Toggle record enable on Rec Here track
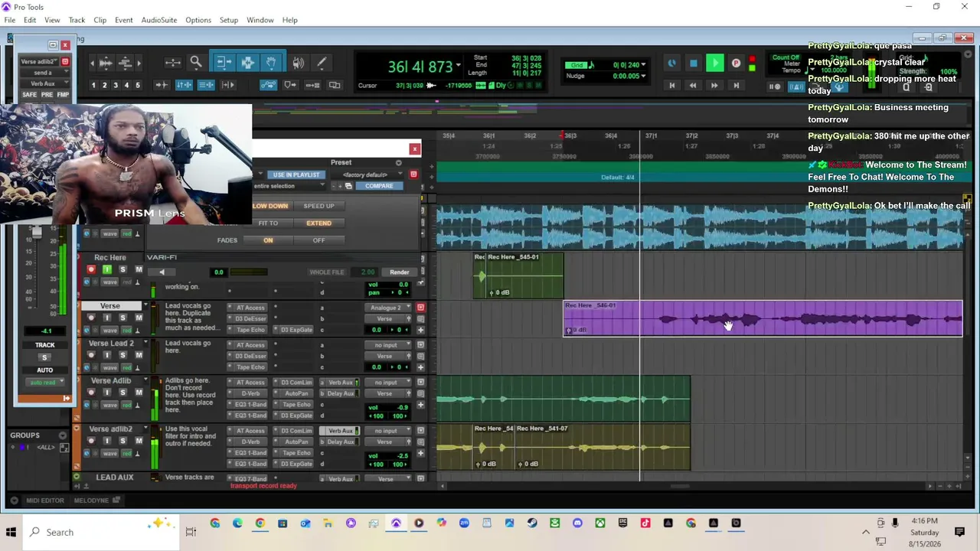The width and height of the screenshot is (980, 551). (x=91, y=269)
